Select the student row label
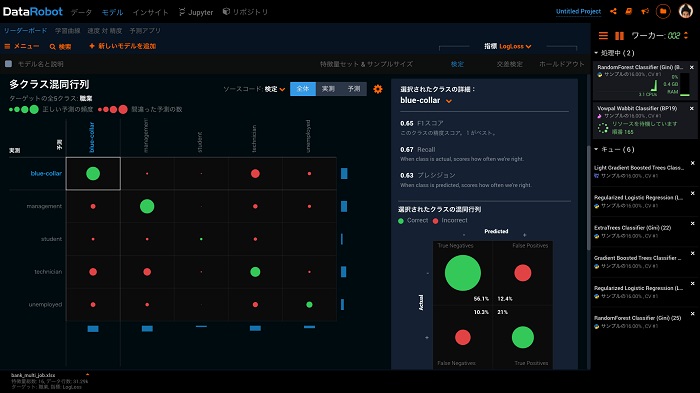This screenshot has height=393, width=700. pyautogui.click(x=51, y=239)
